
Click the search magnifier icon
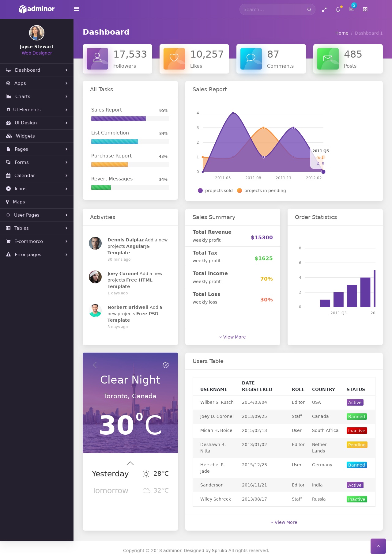coord(309,9)
